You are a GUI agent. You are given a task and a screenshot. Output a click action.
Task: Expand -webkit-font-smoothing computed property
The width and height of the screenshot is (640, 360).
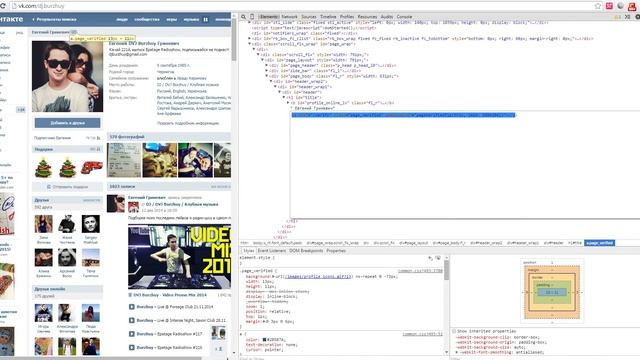457,352
